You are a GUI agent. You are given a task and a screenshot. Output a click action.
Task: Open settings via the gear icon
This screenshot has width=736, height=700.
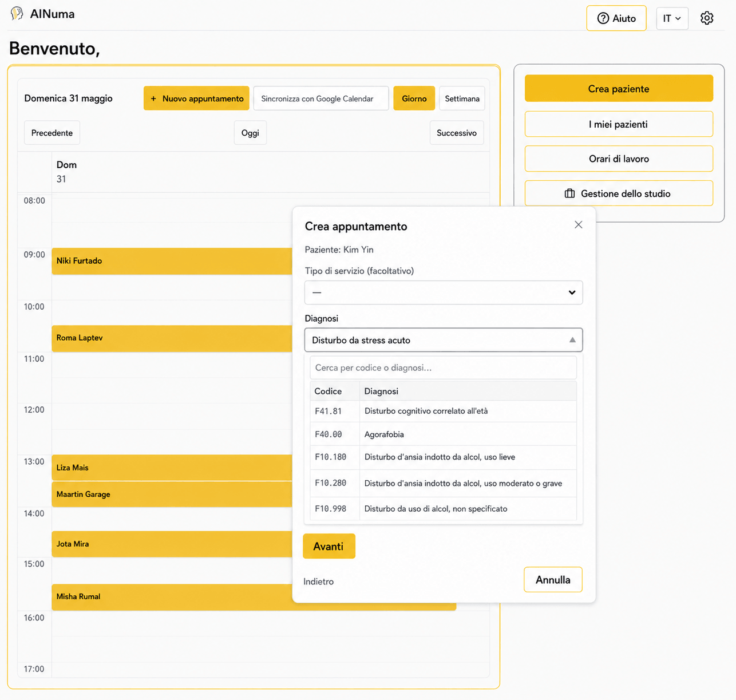[x=707, y=18]
